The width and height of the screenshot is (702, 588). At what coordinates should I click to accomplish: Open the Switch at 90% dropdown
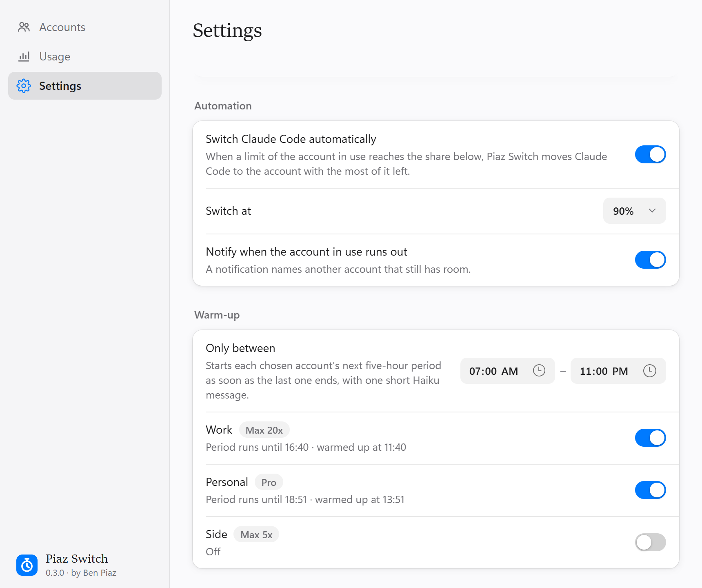pos(635,211)
